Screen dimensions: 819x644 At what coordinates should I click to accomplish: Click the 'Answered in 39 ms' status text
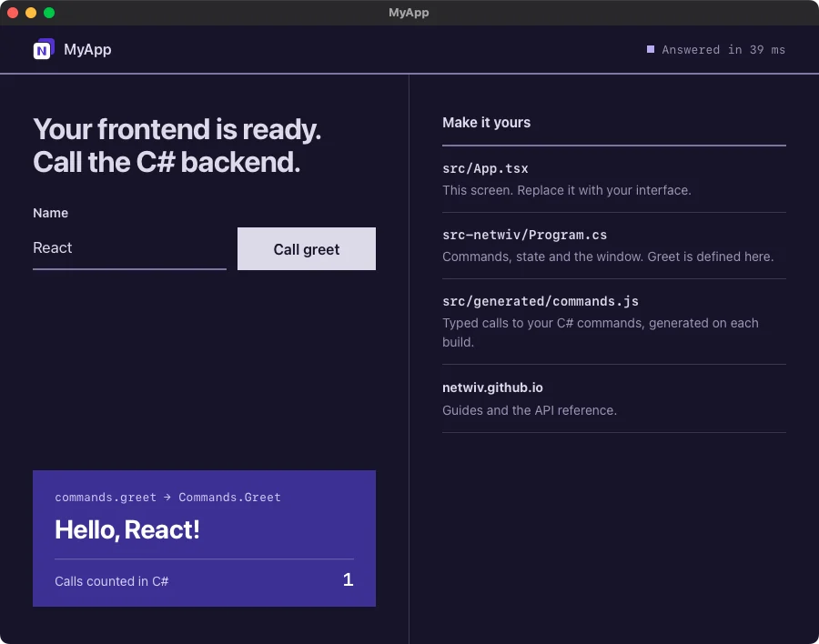click(723, 50)
